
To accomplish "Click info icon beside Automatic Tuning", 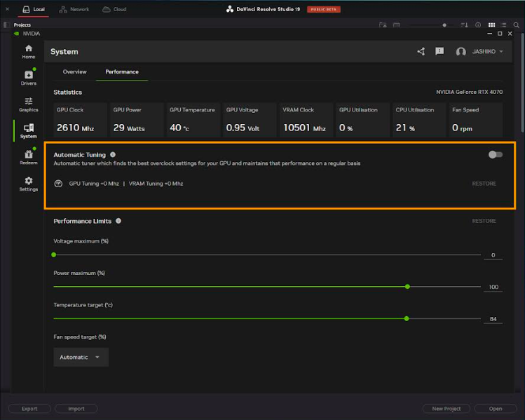I will point(113,155).
